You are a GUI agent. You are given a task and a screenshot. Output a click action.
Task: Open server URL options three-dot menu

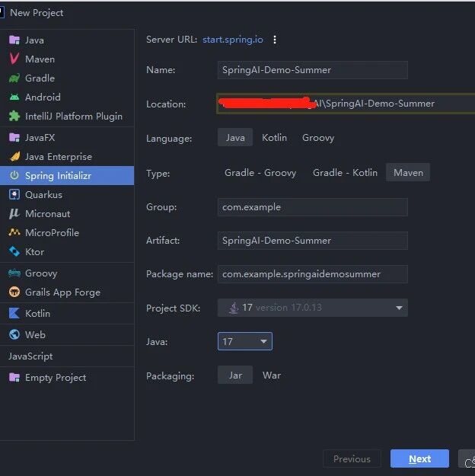[x=275, y=40]
